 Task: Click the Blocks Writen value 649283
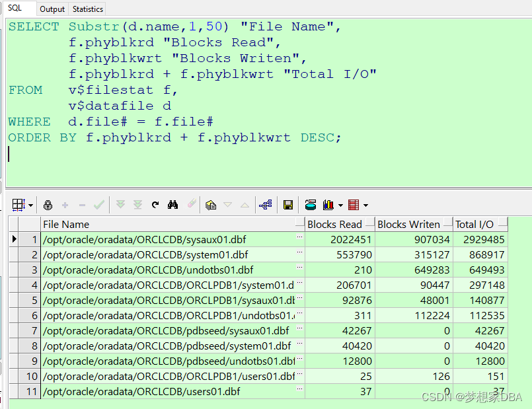click(432, 270)
